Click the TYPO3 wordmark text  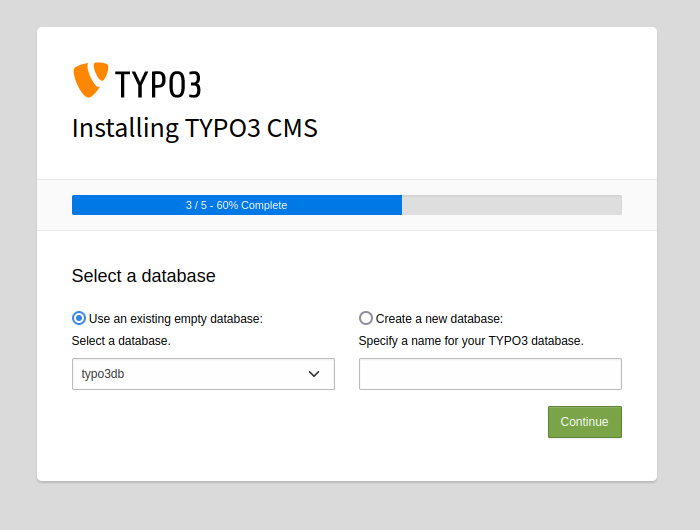click(158, 84)
